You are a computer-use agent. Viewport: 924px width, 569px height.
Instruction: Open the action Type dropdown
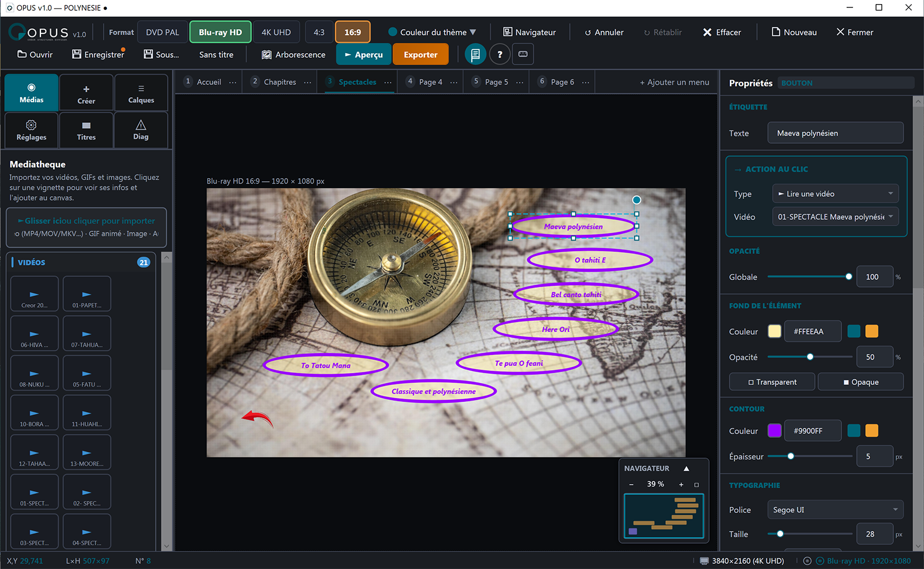(835, 194)
